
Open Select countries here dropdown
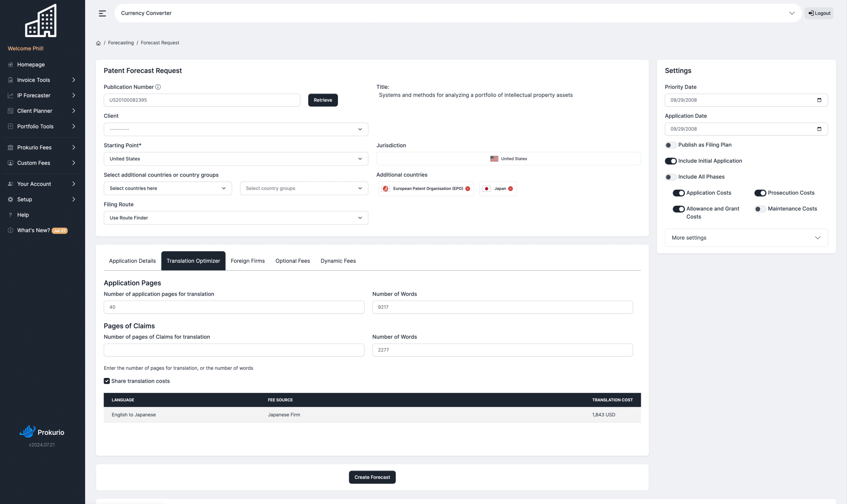tap(168, 189)
